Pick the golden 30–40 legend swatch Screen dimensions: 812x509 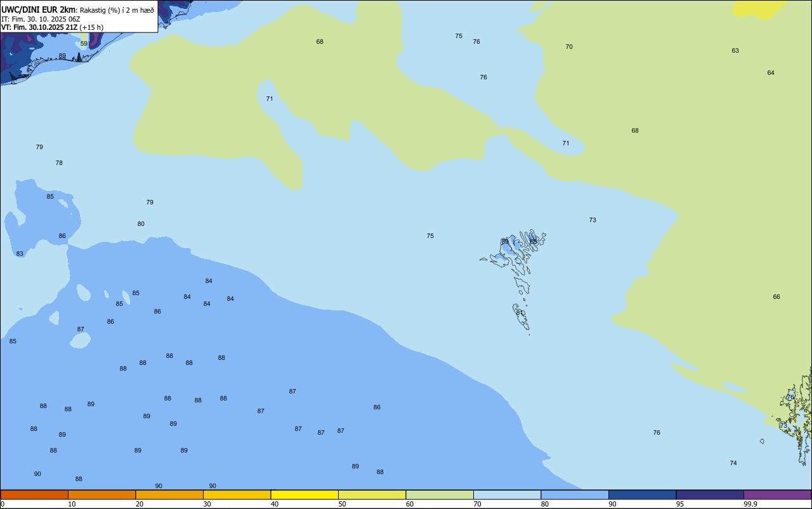coord(237,494)
